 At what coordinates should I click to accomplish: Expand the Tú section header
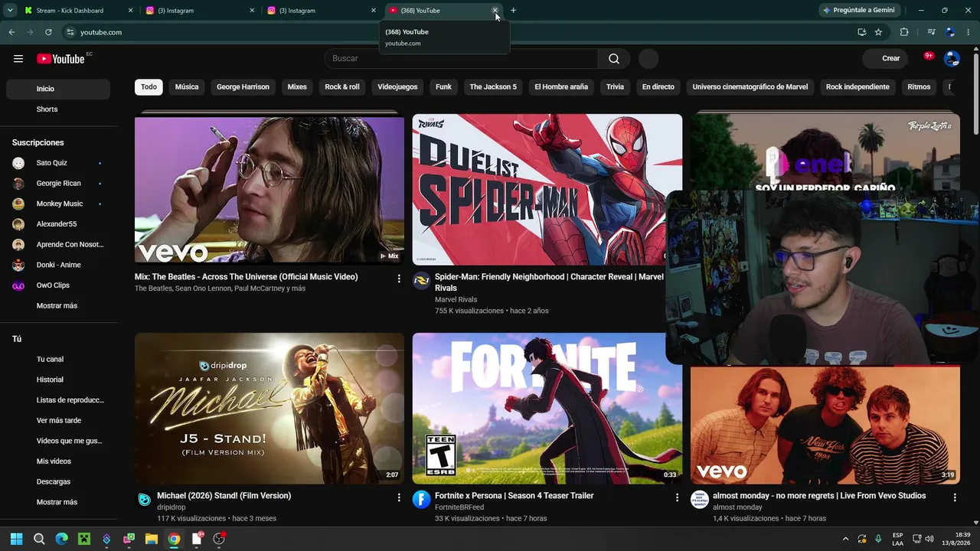17,339
